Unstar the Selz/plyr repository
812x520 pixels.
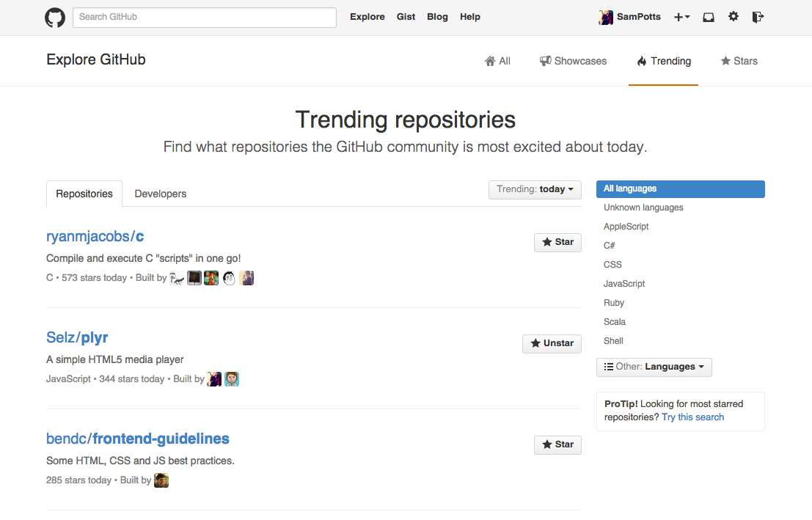[552, 343]
